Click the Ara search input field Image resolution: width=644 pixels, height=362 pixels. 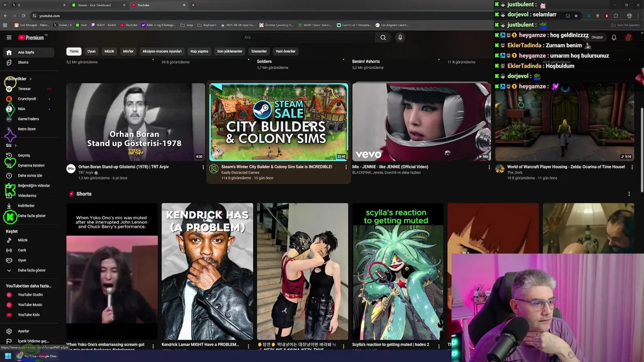pos(308,37)
